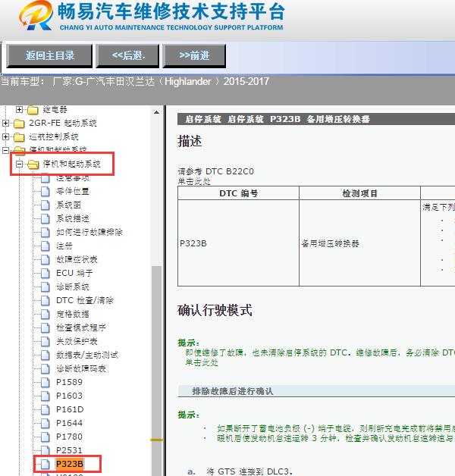Screen dimensions: 455x476
Task: Click the tree panel scroll-up arrow
Action: [x=157, y=112]
